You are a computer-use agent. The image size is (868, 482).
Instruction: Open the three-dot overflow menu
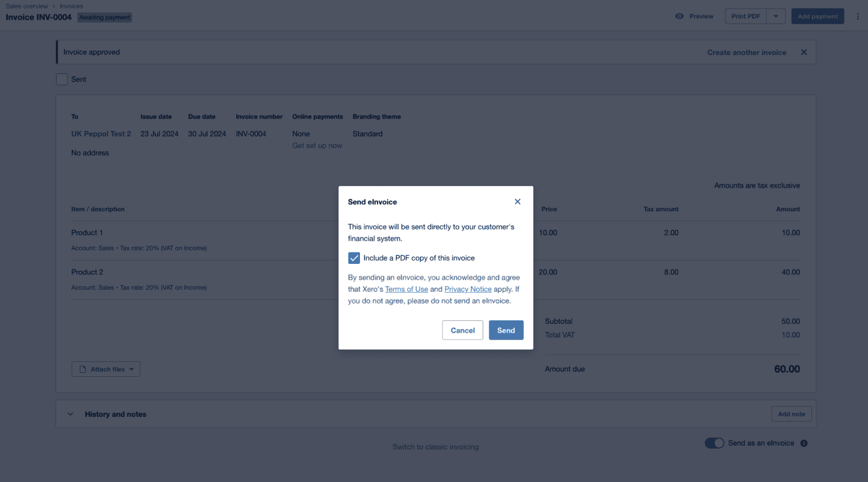(x=858, y=16)
